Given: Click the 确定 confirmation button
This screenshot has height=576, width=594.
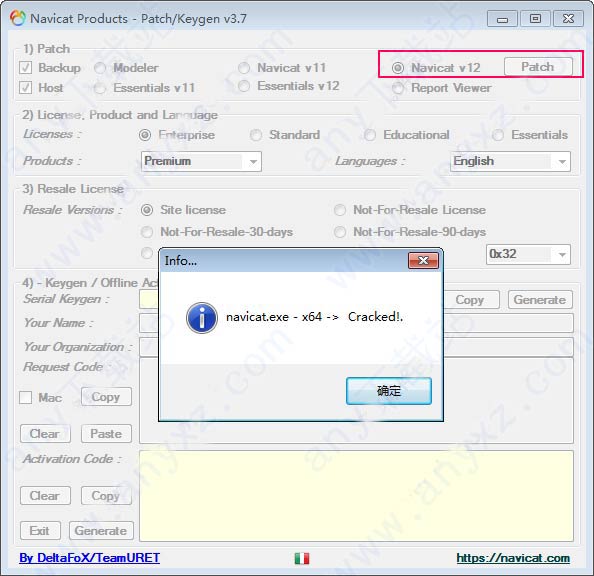Looking at the screenshot, I should pos(389,391).
